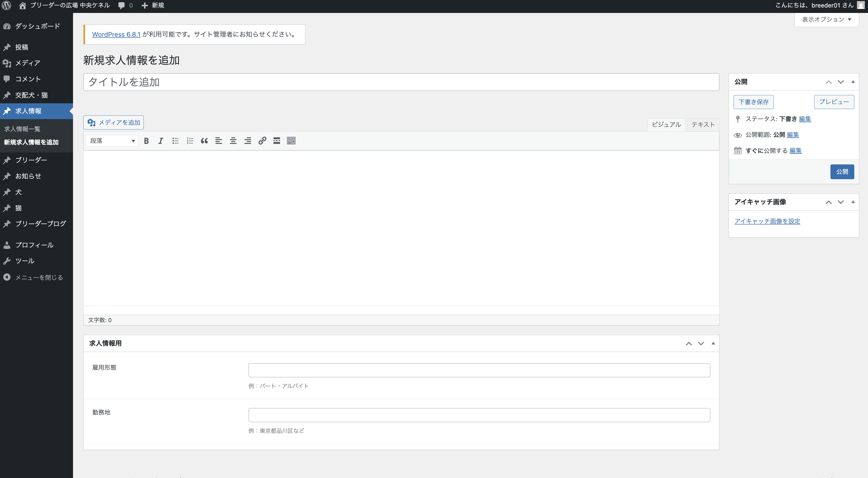Collapse the 求人情報用 panel
This screenshot has width=868, height=478.
[x=713, y=344]
